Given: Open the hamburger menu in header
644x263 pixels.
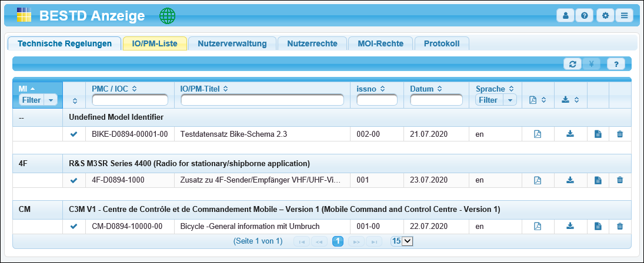Looking at the screenshot, I should click(x=624, y=16).
